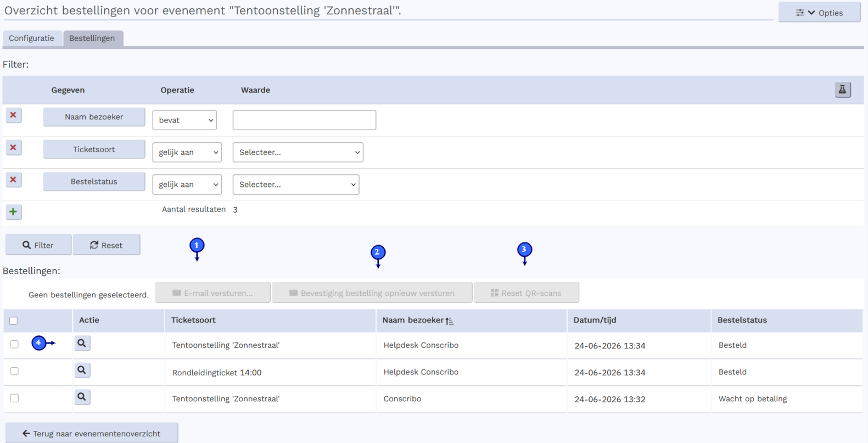Add a new filter row with plus icon

point(13,212)
